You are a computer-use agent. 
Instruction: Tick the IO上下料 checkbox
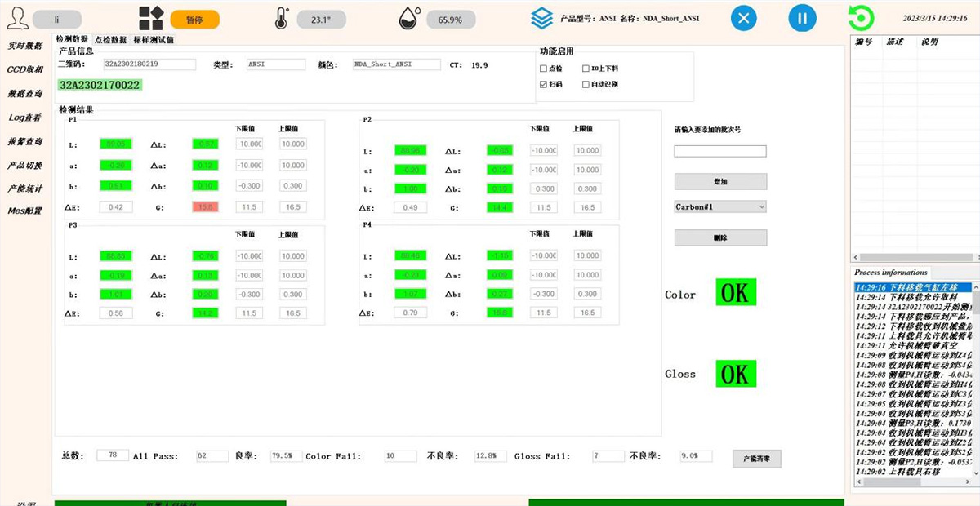[586, 69]
